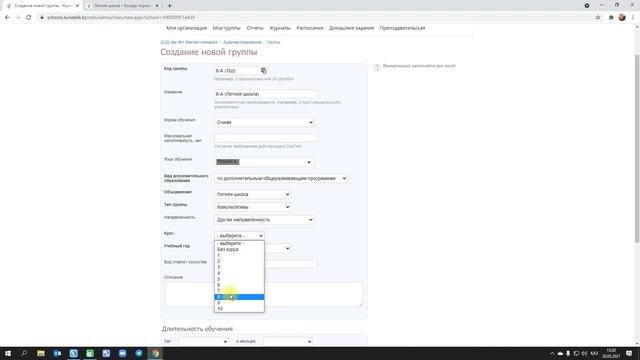
Task: Choose option 9 in course list
Action: click(239, 303)
